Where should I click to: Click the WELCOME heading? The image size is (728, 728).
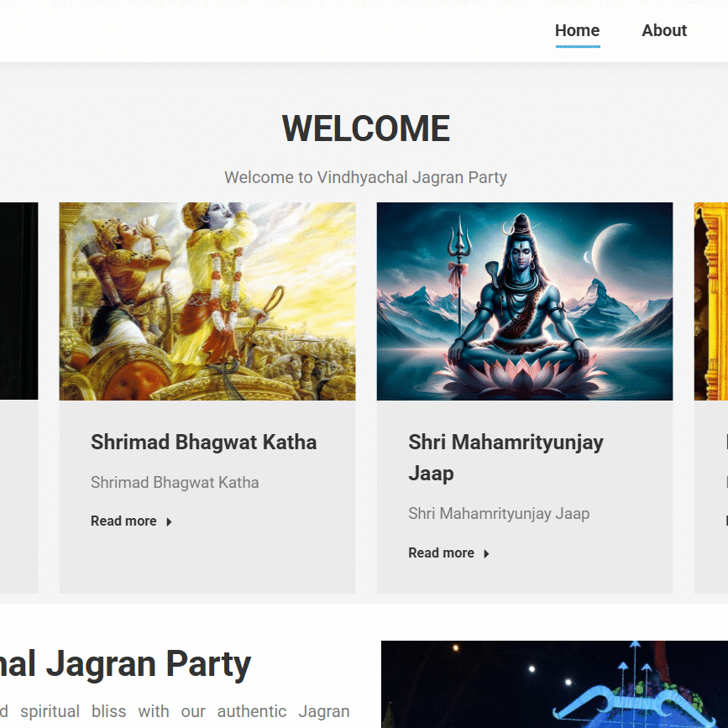365,129
